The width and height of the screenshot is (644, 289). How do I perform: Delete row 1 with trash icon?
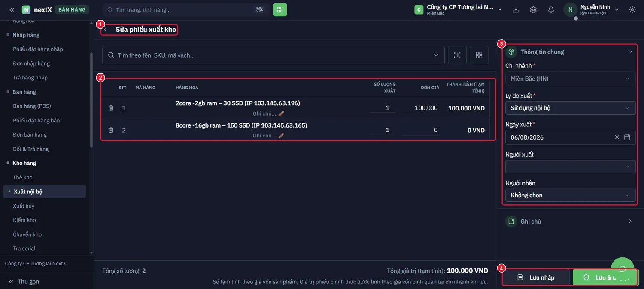(x=111, y=108)
